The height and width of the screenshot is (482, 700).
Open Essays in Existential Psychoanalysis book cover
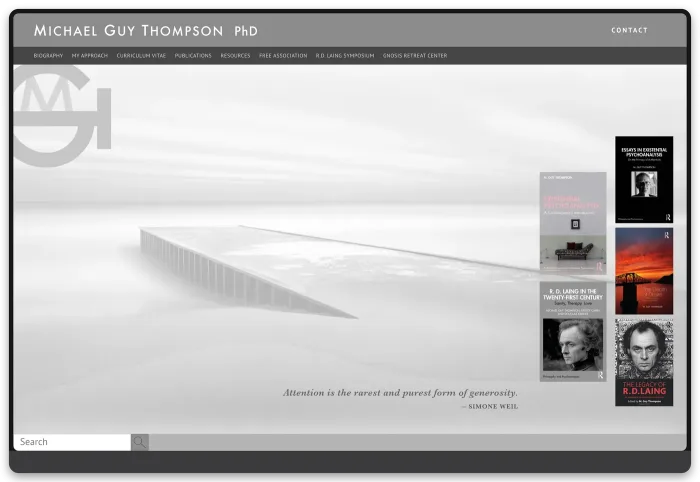[644, 180]
